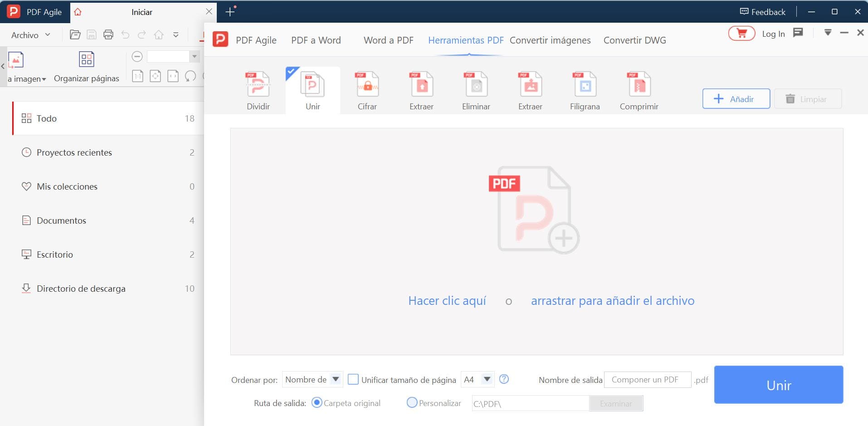Open the Filigrana watermark tool
The height and width of the screenshot is (426, 868).
585,91
